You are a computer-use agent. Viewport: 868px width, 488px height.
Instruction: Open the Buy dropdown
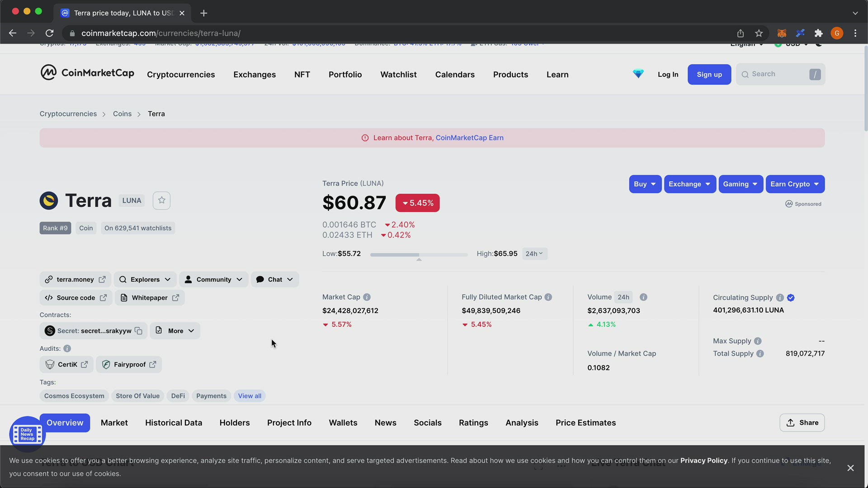[645, 184]
